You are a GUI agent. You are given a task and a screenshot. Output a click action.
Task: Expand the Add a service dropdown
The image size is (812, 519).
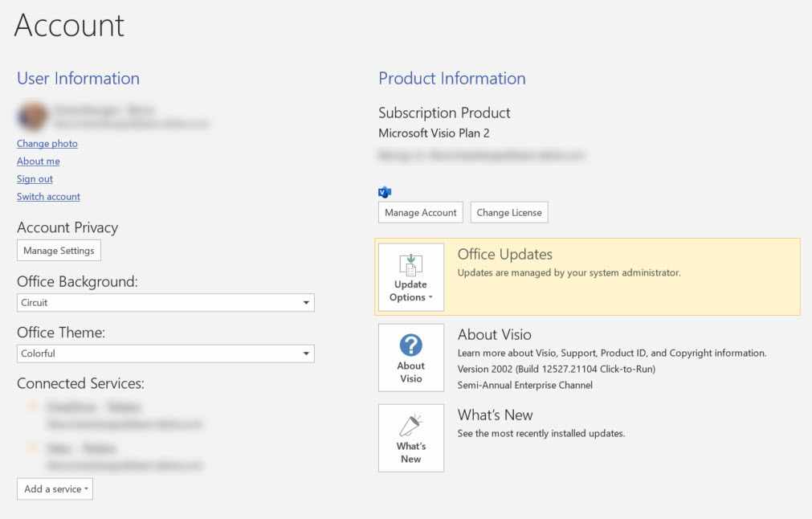tap(55, 488)
